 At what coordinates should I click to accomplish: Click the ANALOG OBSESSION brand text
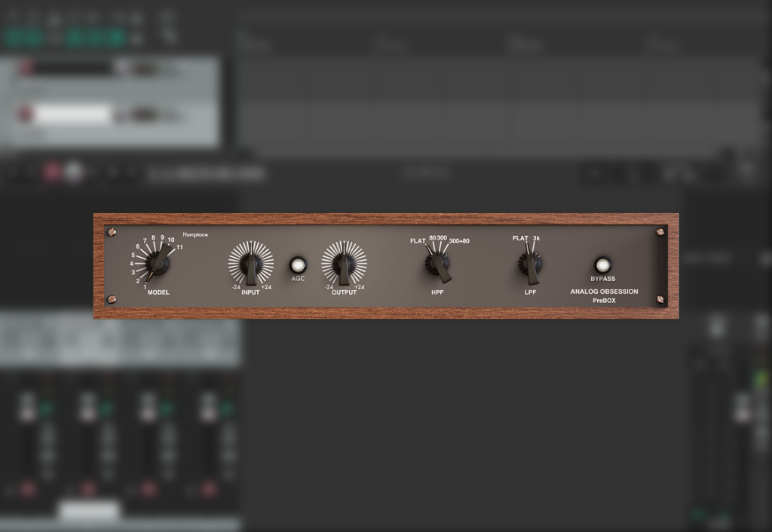click(x=604, y=292)
